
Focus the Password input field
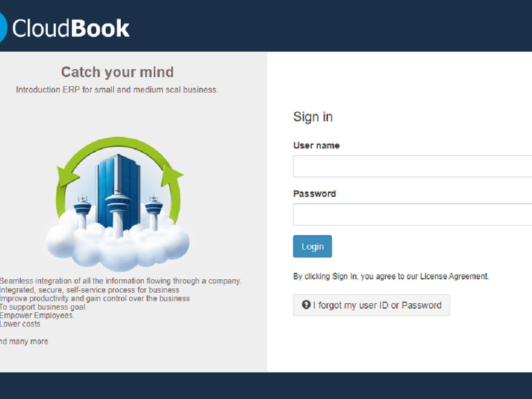click(x=412, y=214)
